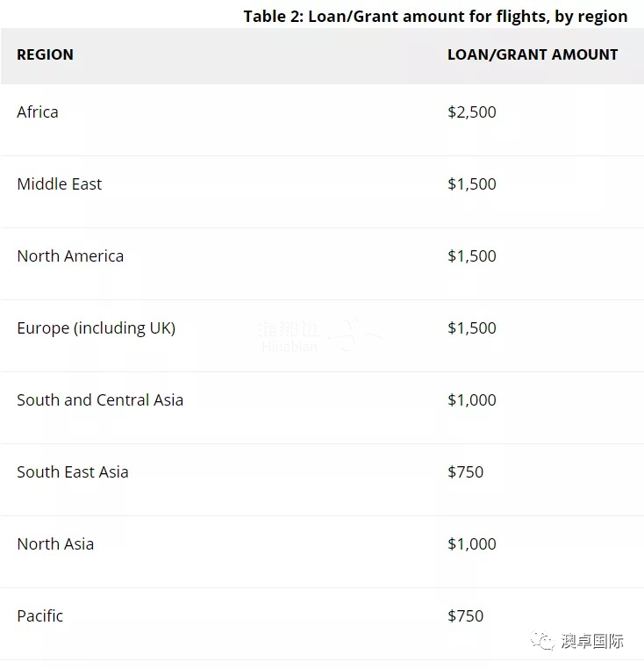
Task: Select the REGION column header
Action: click(46, 54)
